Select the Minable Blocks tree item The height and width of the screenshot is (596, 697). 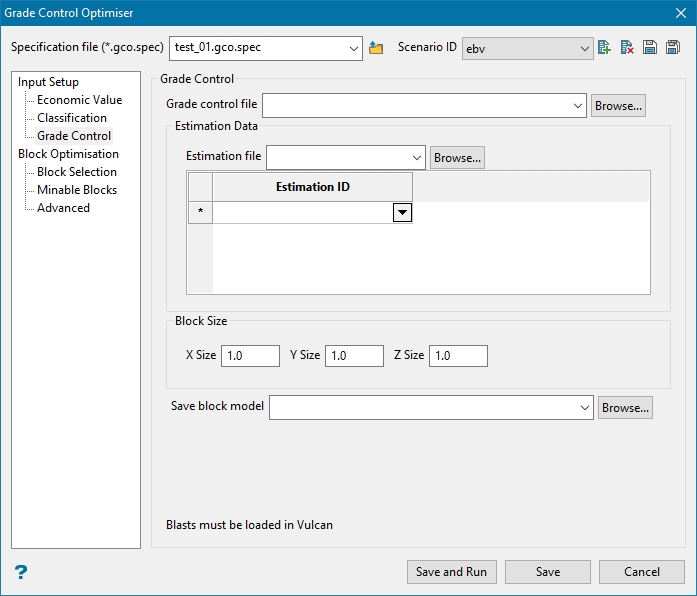pyautogui.click(x=76, y=190)
